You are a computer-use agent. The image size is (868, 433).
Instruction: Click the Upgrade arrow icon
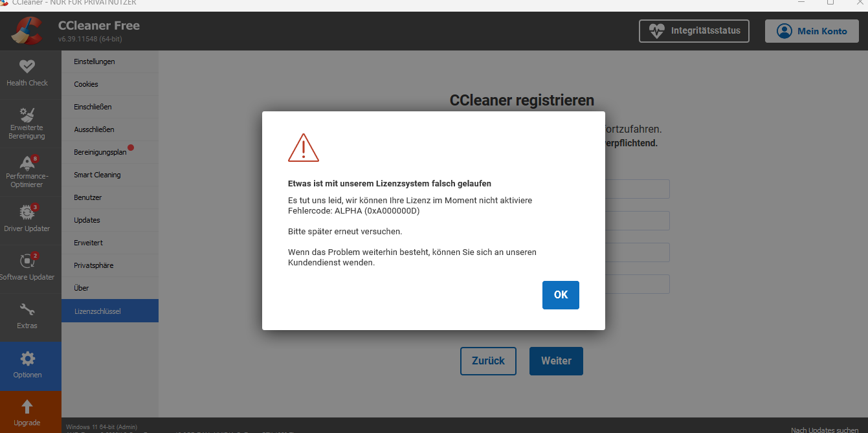tap(27, 406)
